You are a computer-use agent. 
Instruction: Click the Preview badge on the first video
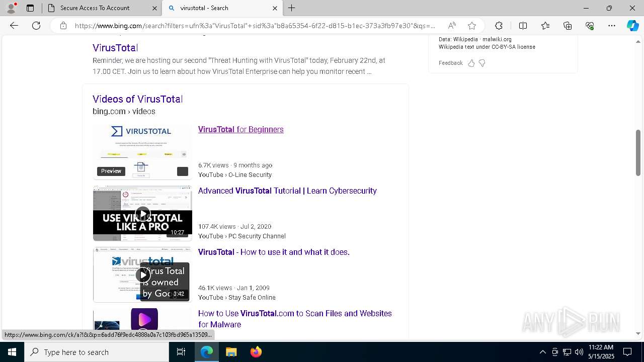[x=111, y=171]
